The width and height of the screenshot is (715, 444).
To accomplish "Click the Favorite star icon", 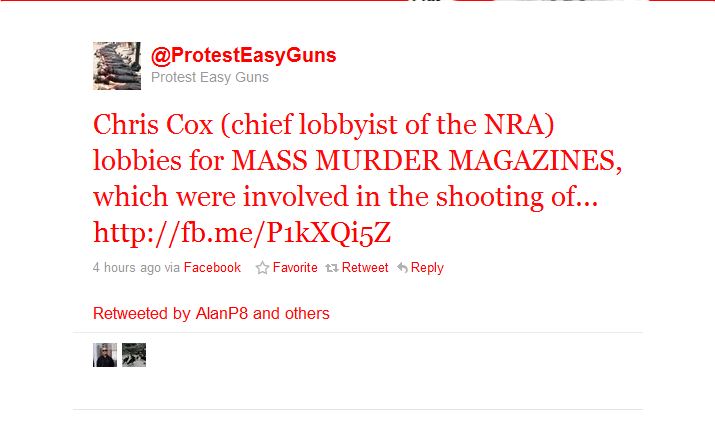I will 262,268.
